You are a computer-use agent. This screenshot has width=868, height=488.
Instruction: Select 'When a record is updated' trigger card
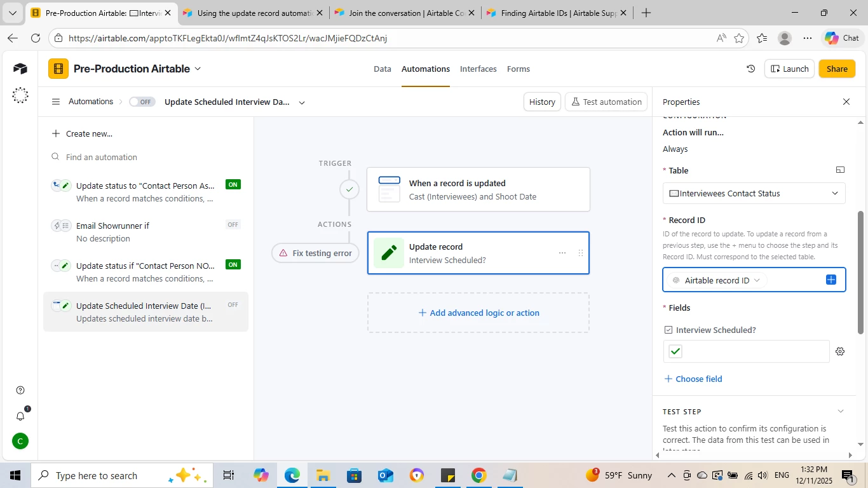pos(478,189)
